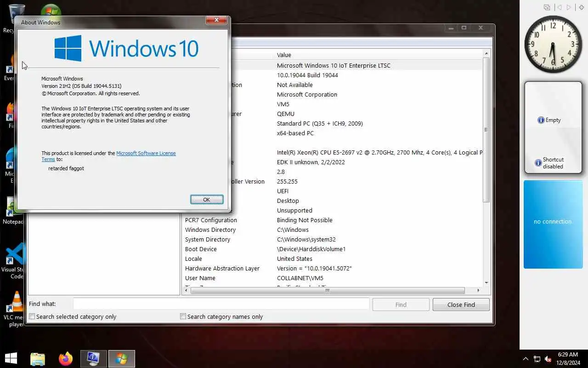Select the Not Available value row

[x=294, y=85]
